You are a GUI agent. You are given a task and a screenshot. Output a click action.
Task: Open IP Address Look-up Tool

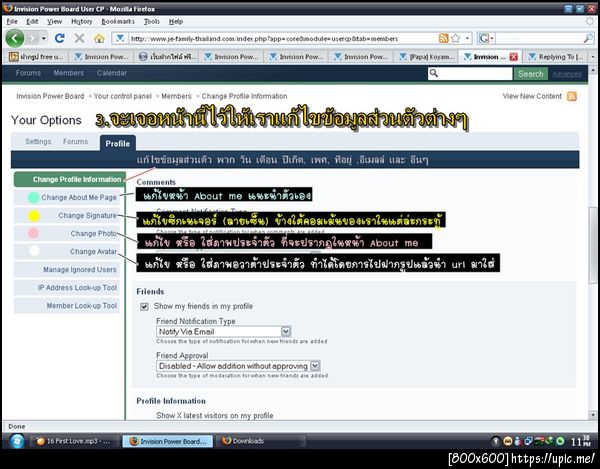tap(67, 288)
